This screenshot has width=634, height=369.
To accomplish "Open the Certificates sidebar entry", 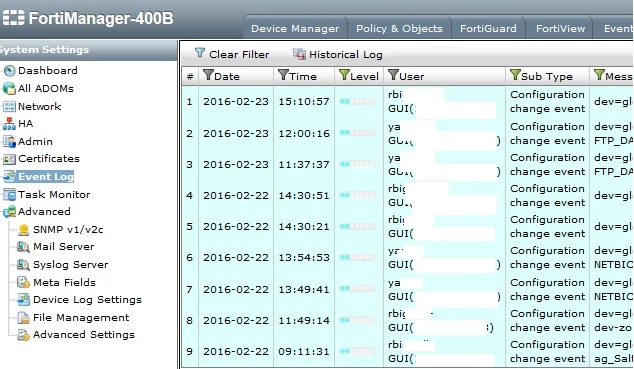I will click(49, 159).
